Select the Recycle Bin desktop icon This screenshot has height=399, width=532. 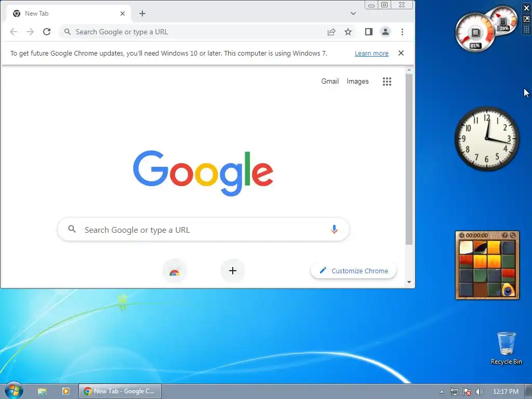click(x=506, y=348)
